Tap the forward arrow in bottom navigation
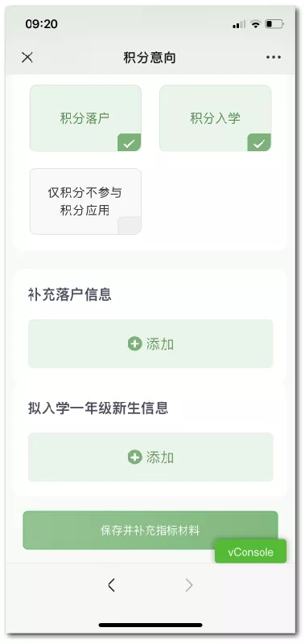This screenshot has height=644, width=305. coord(188,585)
